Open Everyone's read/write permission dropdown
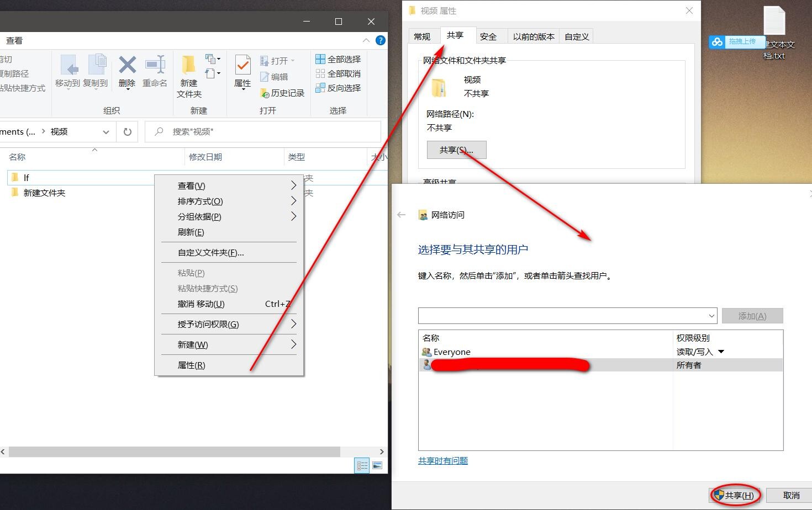Image resolution: width=812 pixels, height=510 pixels. 721,352
